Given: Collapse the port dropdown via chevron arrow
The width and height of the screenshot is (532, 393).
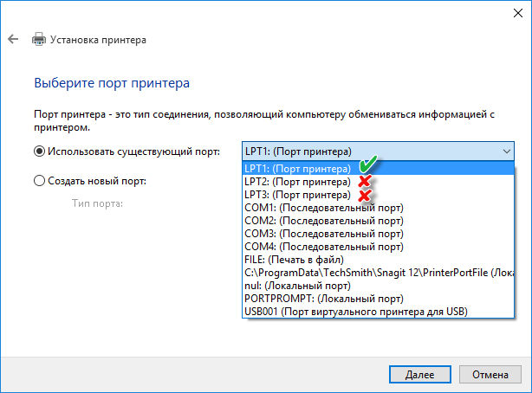Looking at the screenshot, I should tap(507, 151).
